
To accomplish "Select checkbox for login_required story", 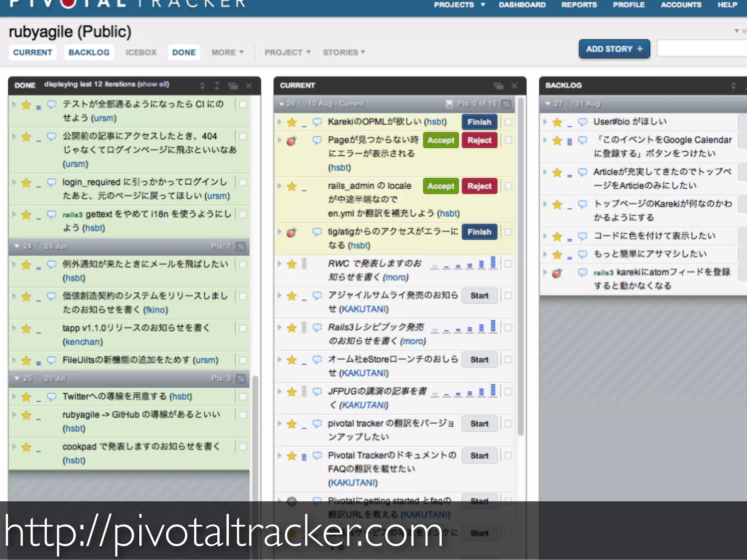I will pyautogui.click(x=243, y=182).
